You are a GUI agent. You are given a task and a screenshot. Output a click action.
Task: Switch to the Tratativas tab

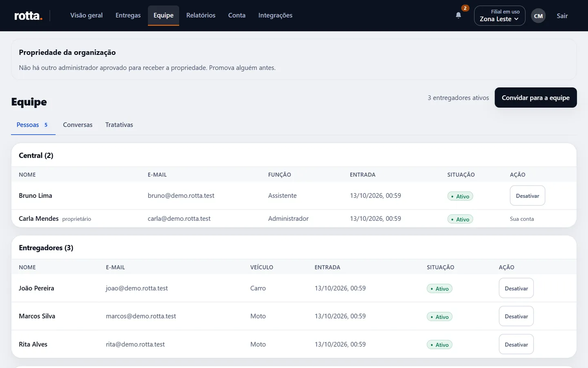pyautogui.click(x=119, y=125)
